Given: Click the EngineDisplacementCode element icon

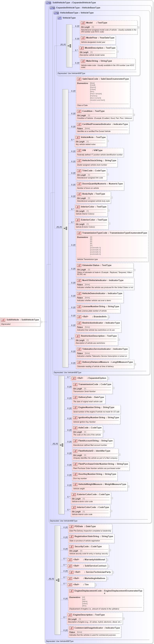Looking at the screenshot, I should click(71, 591).
